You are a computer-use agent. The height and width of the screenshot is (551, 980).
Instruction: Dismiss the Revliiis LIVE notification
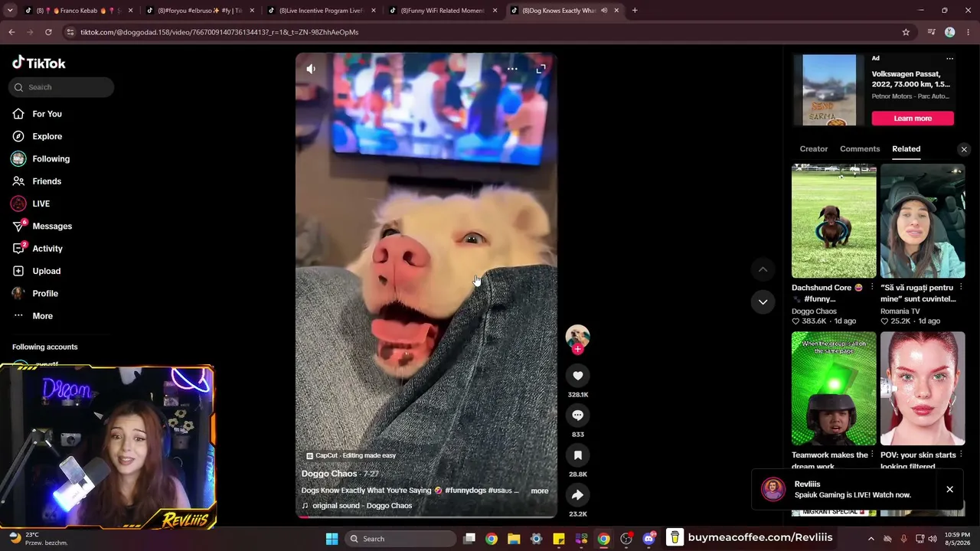tap(949, 489)
